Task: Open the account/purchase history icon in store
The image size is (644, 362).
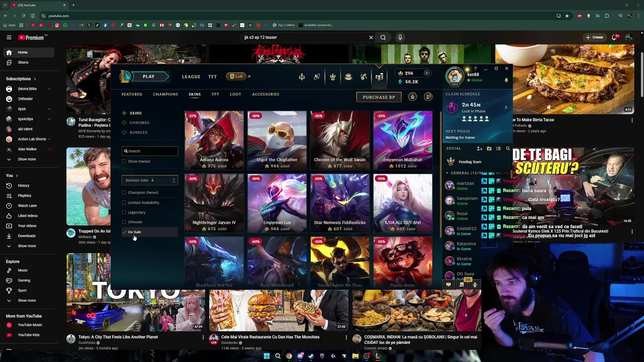Action: (x=428, y=97)
